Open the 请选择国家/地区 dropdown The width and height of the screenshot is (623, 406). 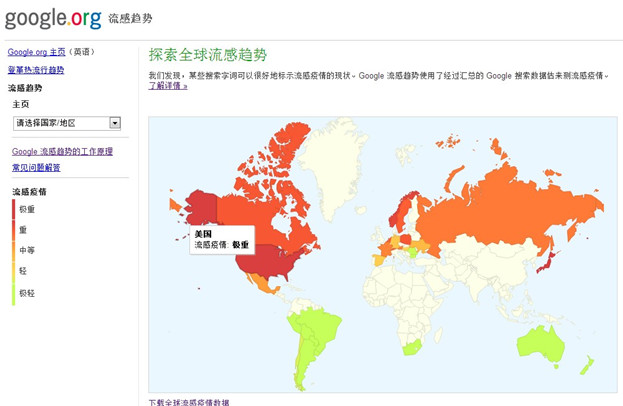[x=67, y=123]
